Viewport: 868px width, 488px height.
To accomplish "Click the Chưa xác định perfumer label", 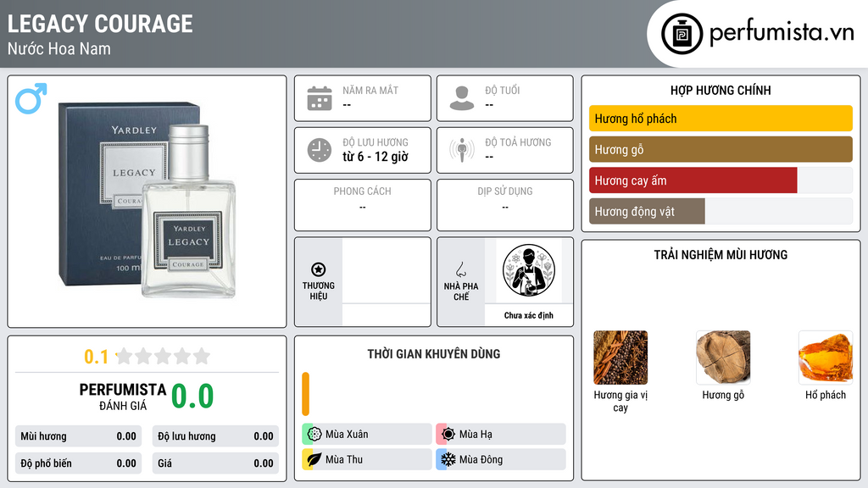I will [529, 315].
